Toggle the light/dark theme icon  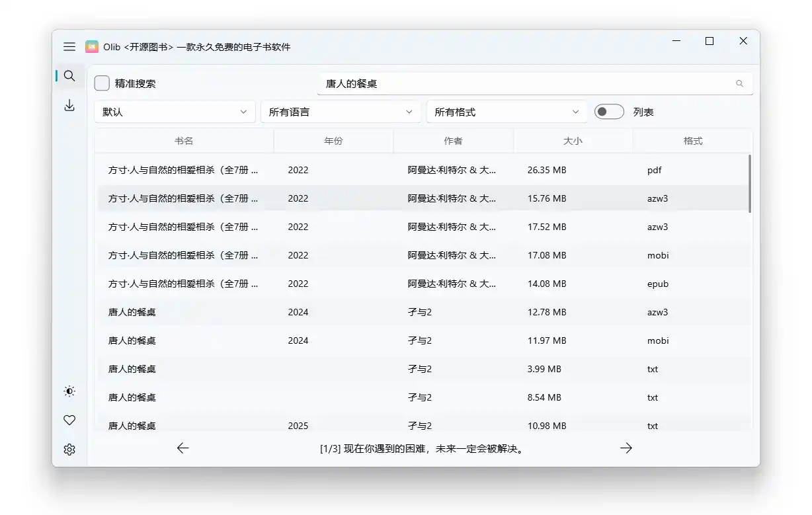pyautogui.click(x=69, y=391)
